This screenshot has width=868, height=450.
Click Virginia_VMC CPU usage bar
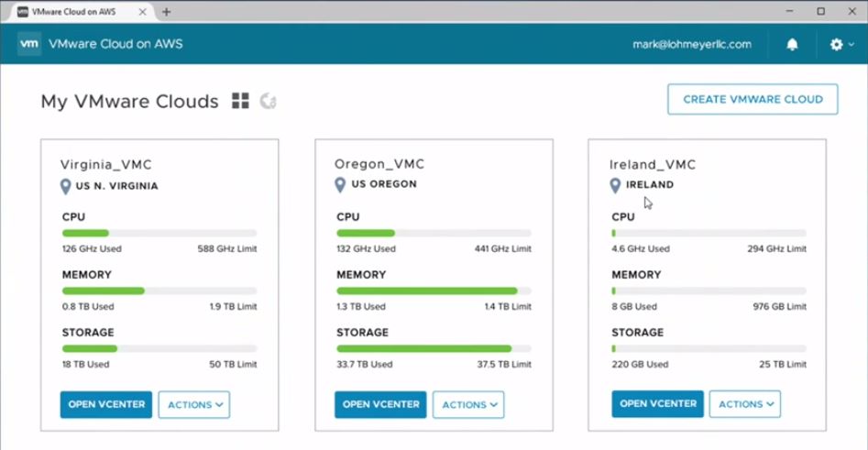(x=159, y=233)
